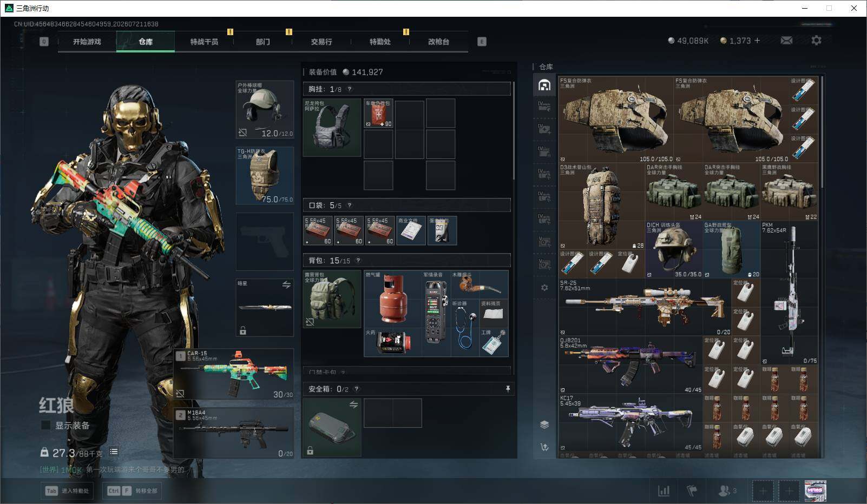Screen dimensions: 867x504
Task: Select the 听诊器 stethoscope item
Action: click(x=465, y=328)
